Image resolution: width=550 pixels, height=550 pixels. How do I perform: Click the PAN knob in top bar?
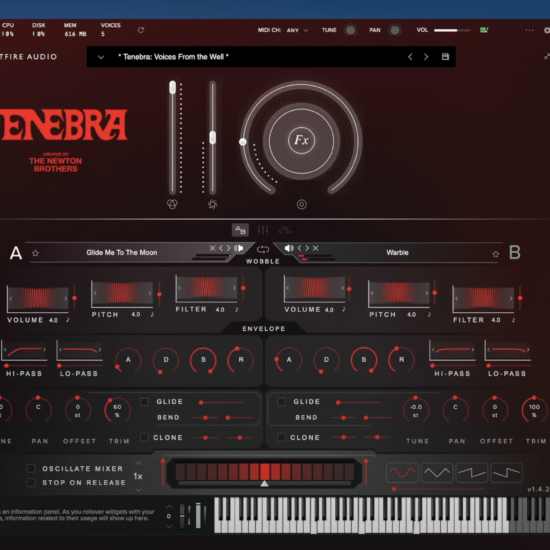(x=395, y=30)
